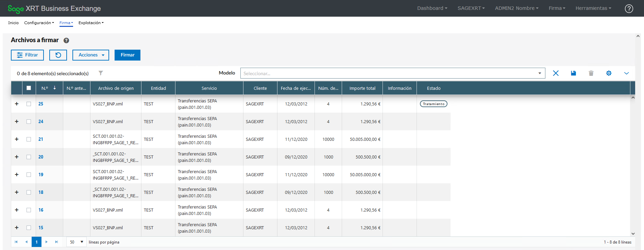Open the Acciones dropdown
Screen dimensions: 644x250
click(x=91, y=55)
